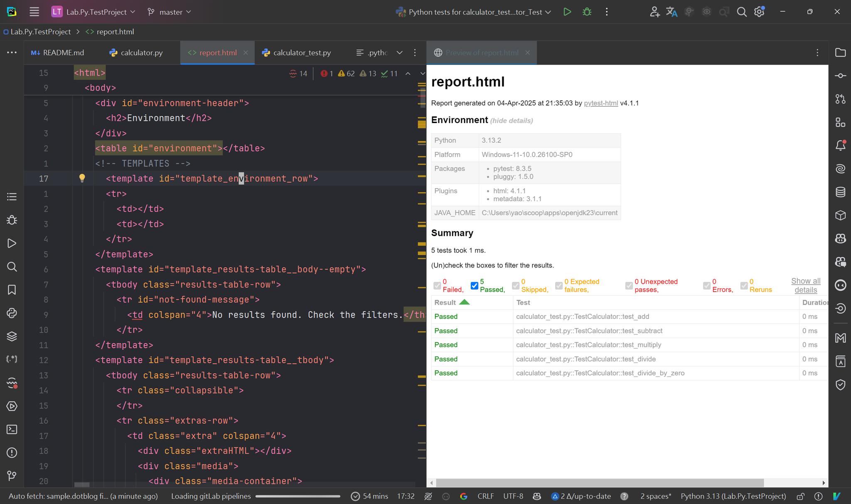The image size is (851, 504).
Task: Uncheck the 5 Passed filter checkbox
Action: [474, 285]
